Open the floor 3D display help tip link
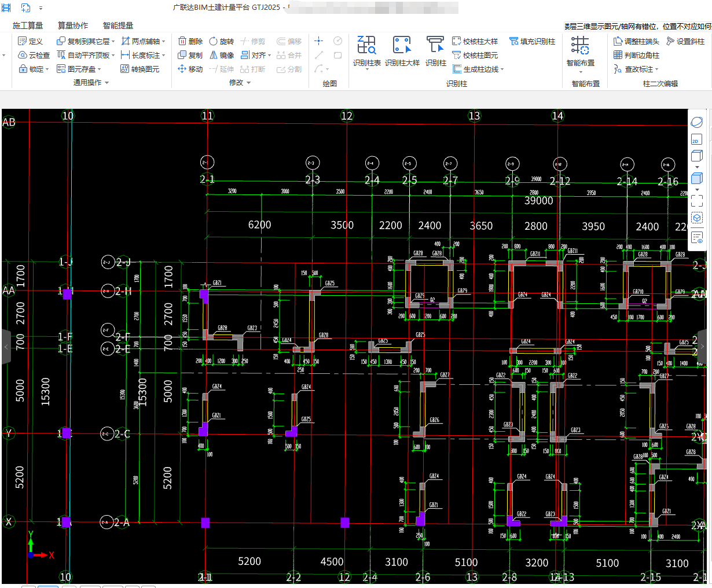 pyautogui.click(x=638, y=26)
